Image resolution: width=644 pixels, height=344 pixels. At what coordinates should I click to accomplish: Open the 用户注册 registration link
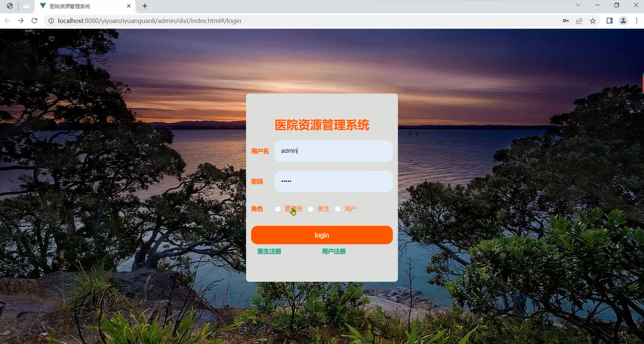click(334, 251)
